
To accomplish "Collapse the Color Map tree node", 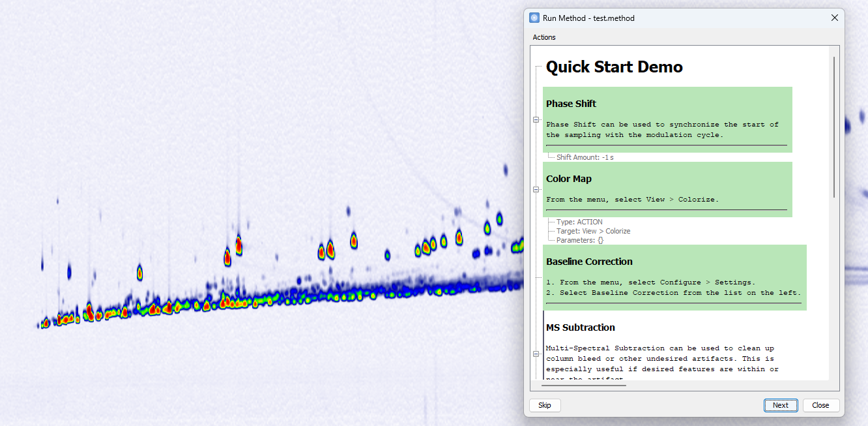I will coord(536,189).
